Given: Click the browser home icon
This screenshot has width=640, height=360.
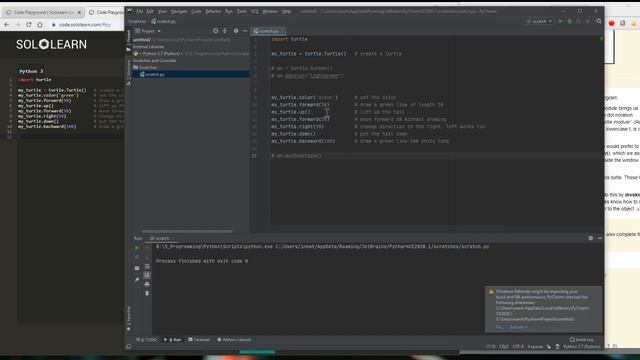Looking at the screenshot, I should pos(40,24).
